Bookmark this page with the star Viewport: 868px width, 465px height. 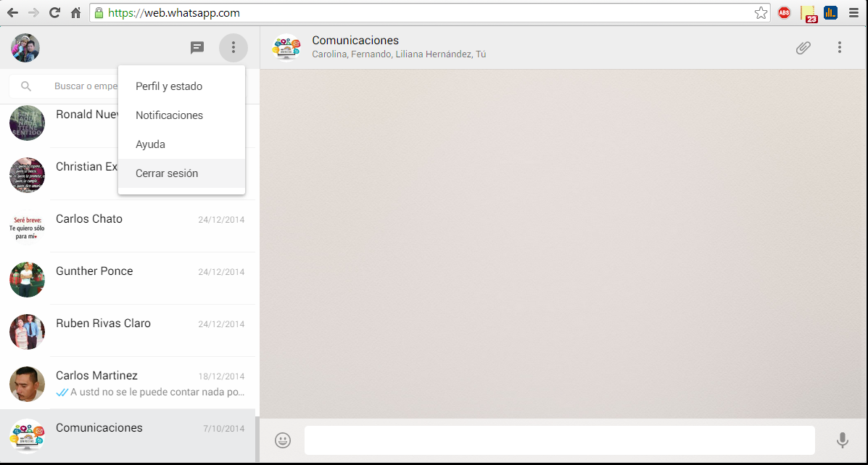tap(761, 13)
